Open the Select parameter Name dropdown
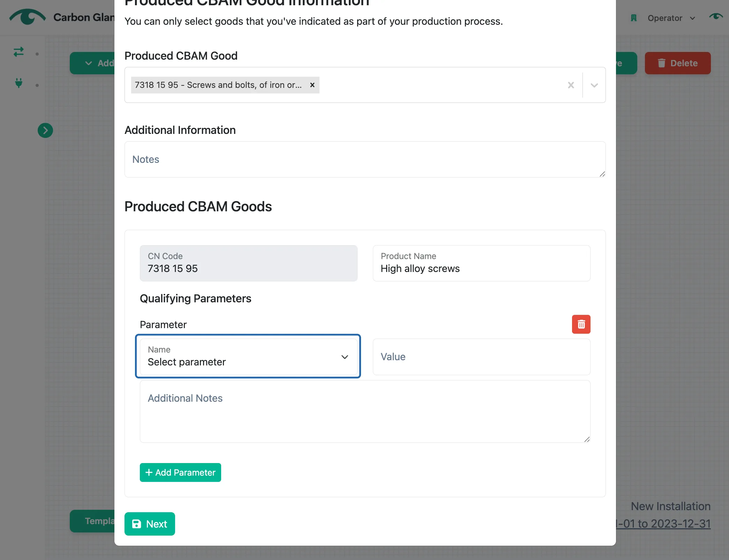Screen dimensions: 729x560 248,357
